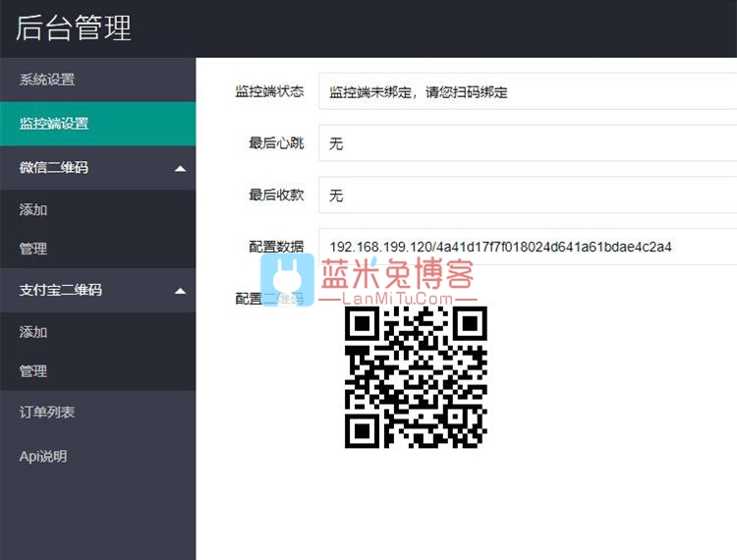Open the 支付宝二维码 menu group
737x560 pixels.
(x=97, y=291)
